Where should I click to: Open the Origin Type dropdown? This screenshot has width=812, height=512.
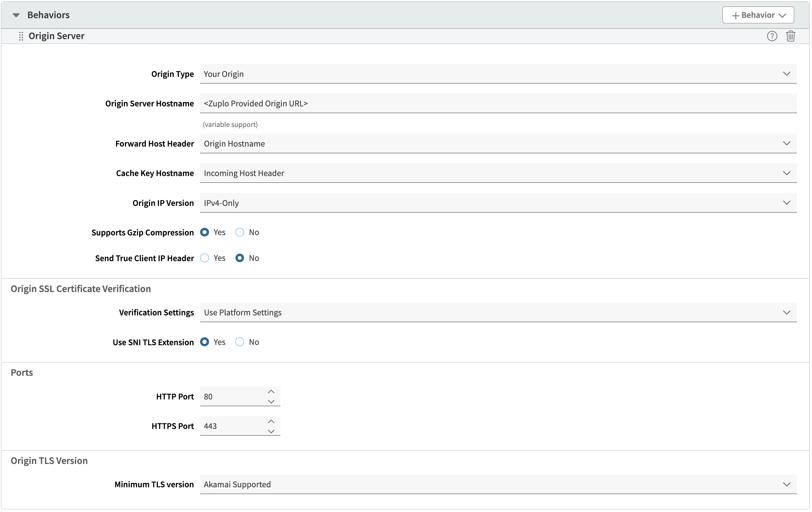click(x=498, y=74)
